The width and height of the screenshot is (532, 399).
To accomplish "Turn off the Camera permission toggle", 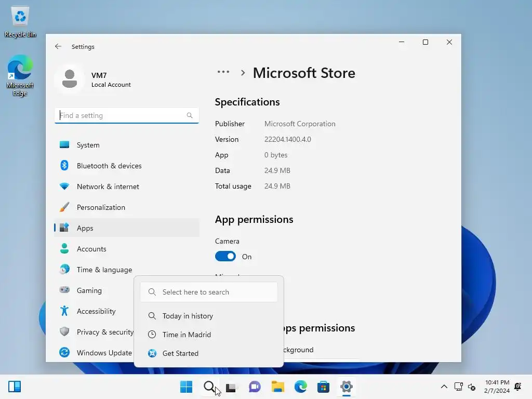I will pos(225,256).
